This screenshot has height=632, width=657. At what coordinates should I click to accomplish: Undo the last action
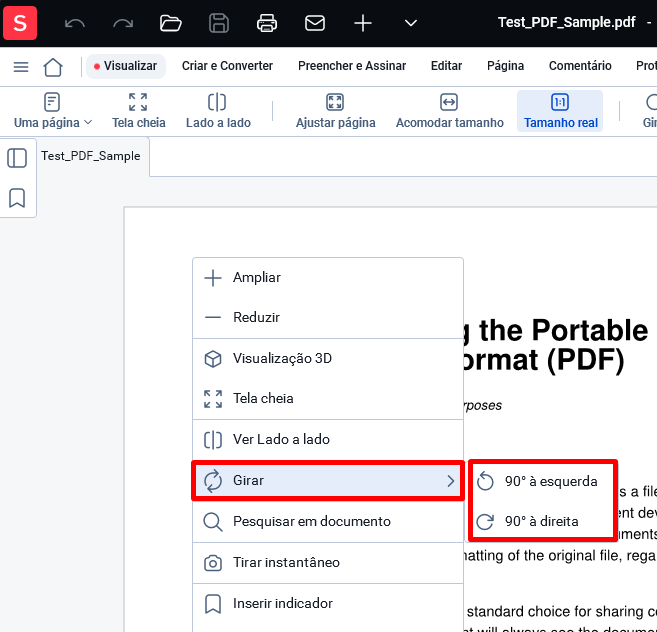click(75, 23)
